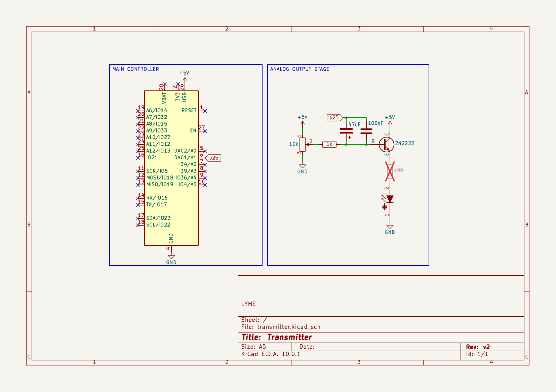Click the DAC1/A1 pin name
This screenshot has height=392, width=556.
tap(185, 158)
